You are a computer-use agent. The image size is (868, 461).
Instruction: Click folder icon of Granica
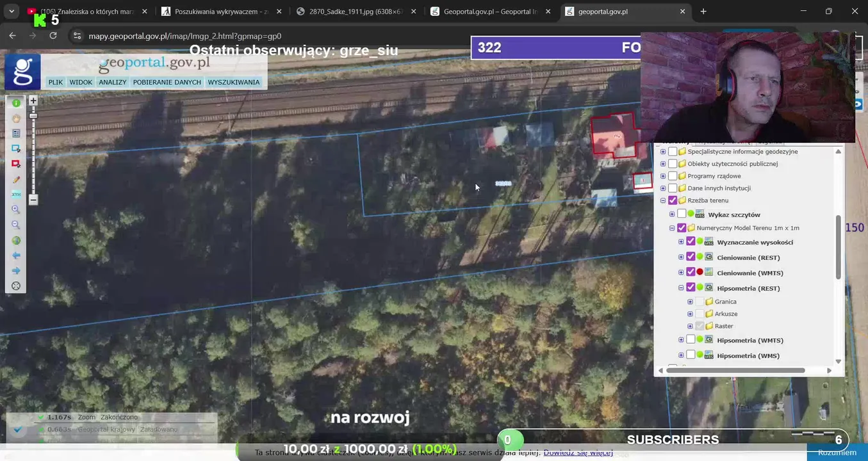click(709, 302)
